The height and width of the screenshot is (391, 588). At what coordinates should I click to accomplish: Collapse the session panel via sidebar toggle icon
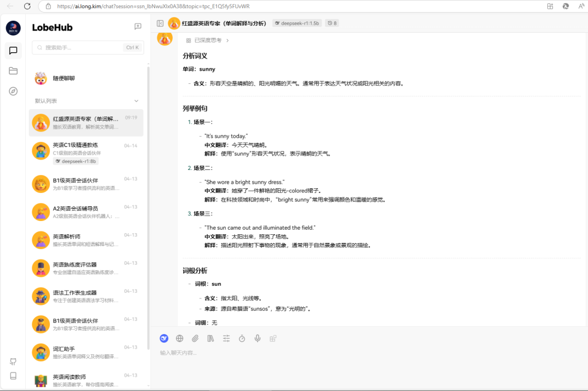tap(160, 23)
